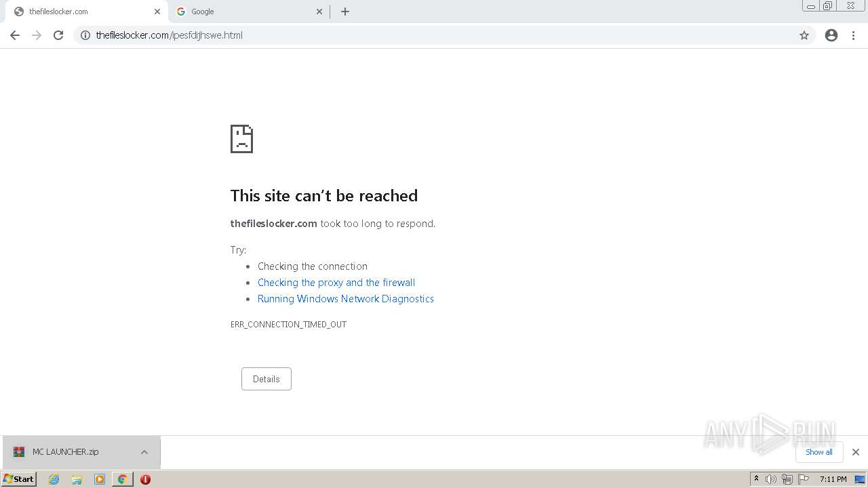
Task: Open a new tab with plus button
Action: click(345, 12)
